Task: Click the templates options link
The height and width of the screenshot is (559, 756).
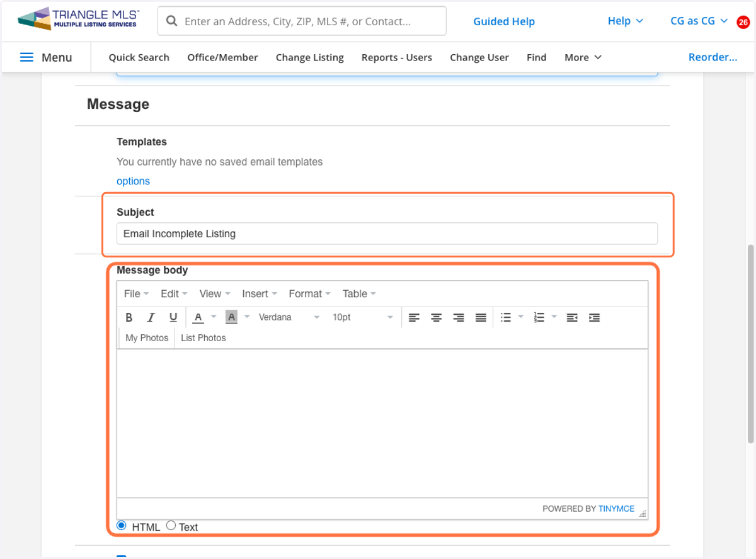Action: click(133, 181)
